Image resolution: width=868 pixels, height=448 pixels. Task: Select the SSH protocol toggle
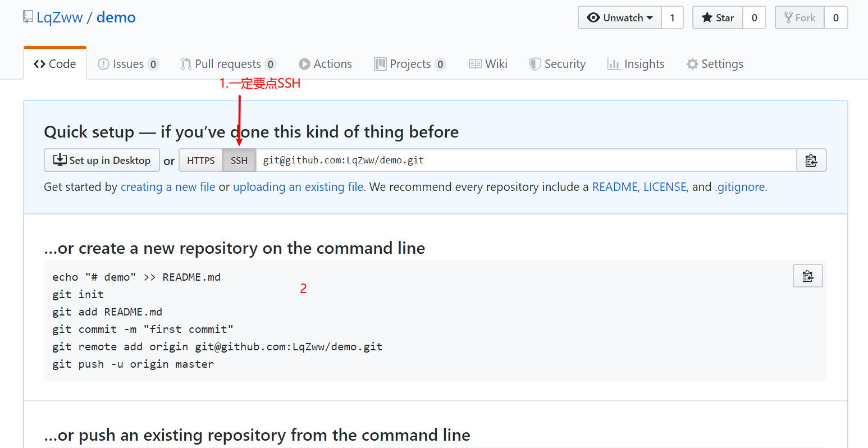[x=239, y=161]
